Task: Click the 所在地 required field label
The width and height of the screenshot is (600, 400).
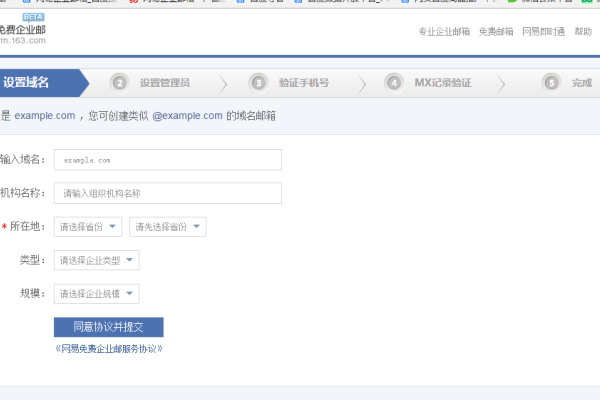Action: point(24,226)
